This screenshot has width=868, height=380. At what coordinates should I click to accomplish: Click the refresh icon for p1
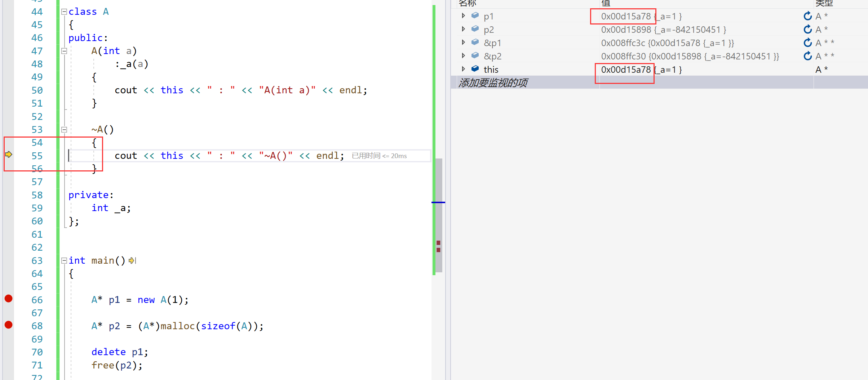(807, 16)
